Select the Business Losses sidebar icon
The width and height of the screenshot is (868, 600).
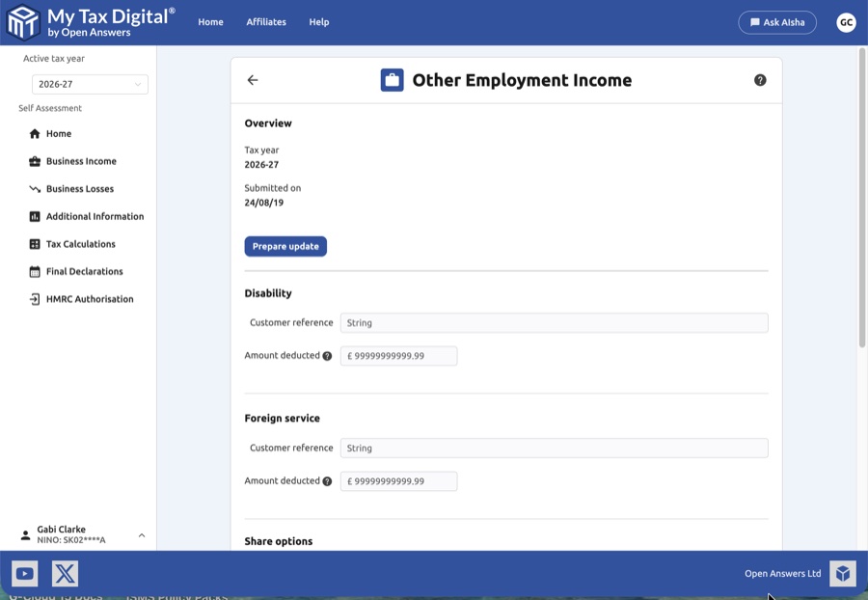tap(35, 188)
